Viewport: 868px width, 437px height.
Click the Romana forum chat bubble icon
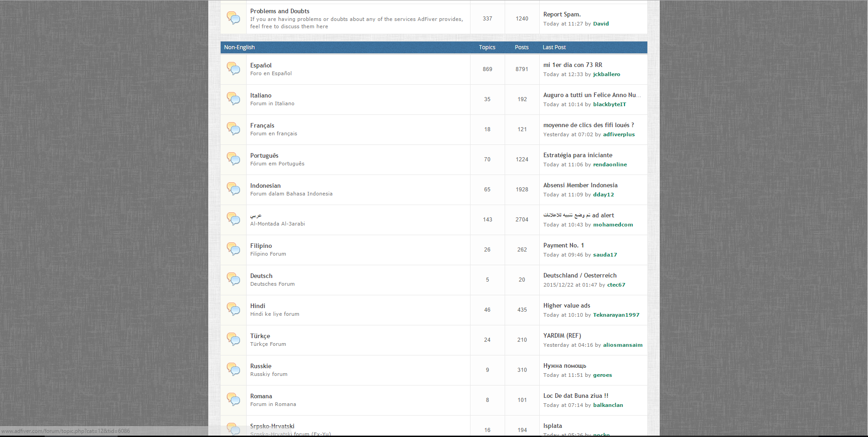point(233,400)
